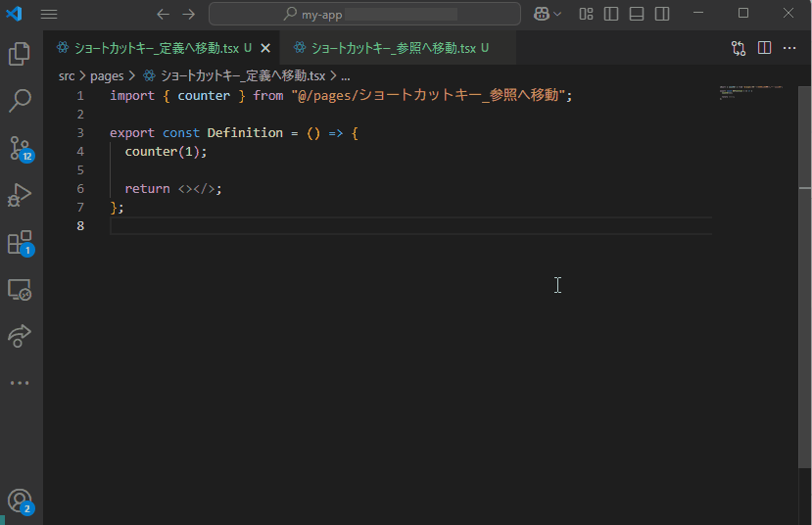The height and width of the screenshot is (525, 812).
Task: Expand the breadcrumb ellipsis symbol
Action: [x=346, y=76]
